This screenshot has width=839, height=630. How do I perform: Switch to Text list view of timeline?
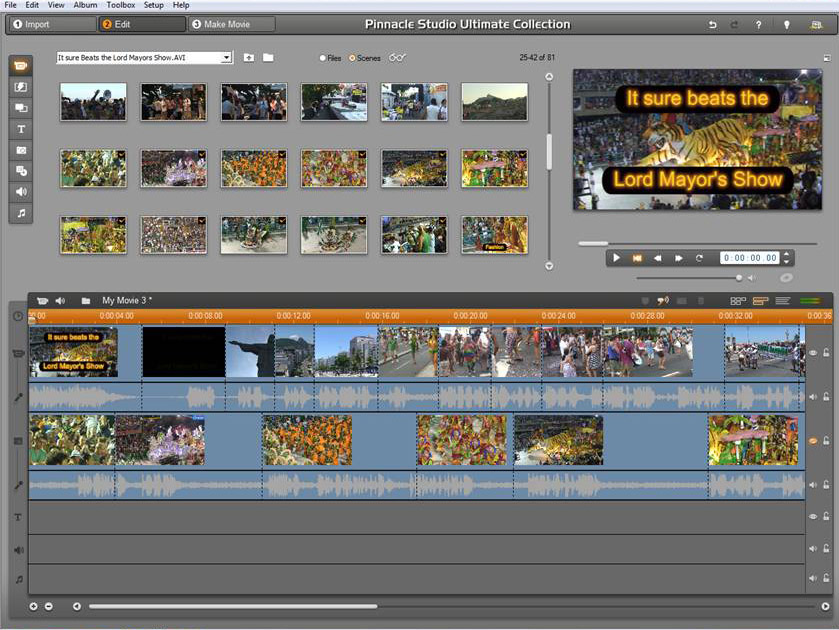point(783,300)
